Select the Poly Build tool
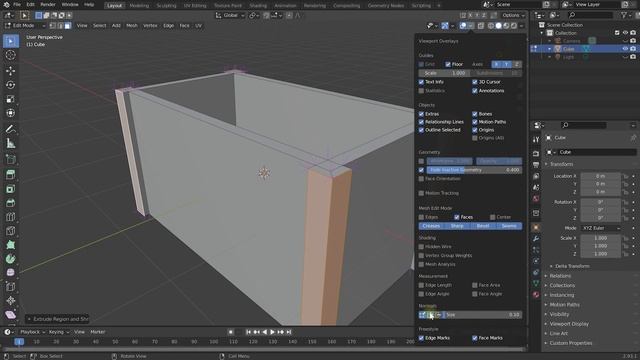The height and width of the screenshot is (360, 640). coord(11,244)
